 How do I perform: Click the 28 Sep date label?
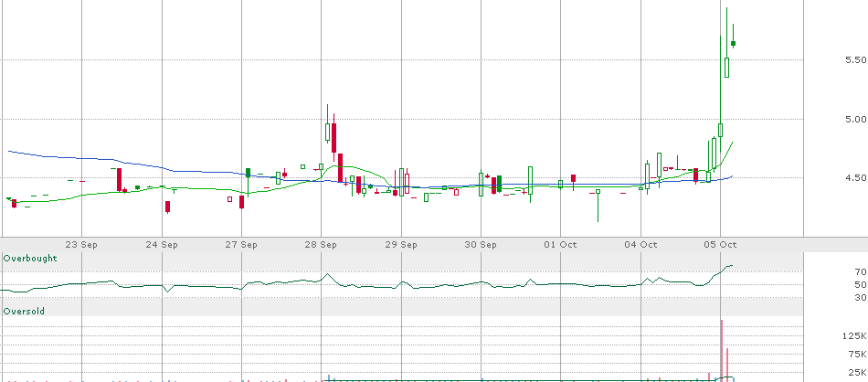pos(322,245)
